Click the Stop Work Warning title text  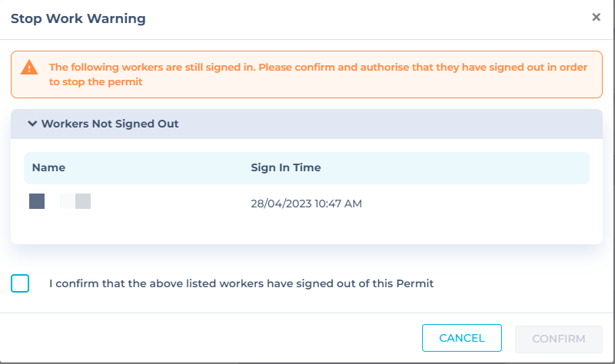tap(78, 18)
